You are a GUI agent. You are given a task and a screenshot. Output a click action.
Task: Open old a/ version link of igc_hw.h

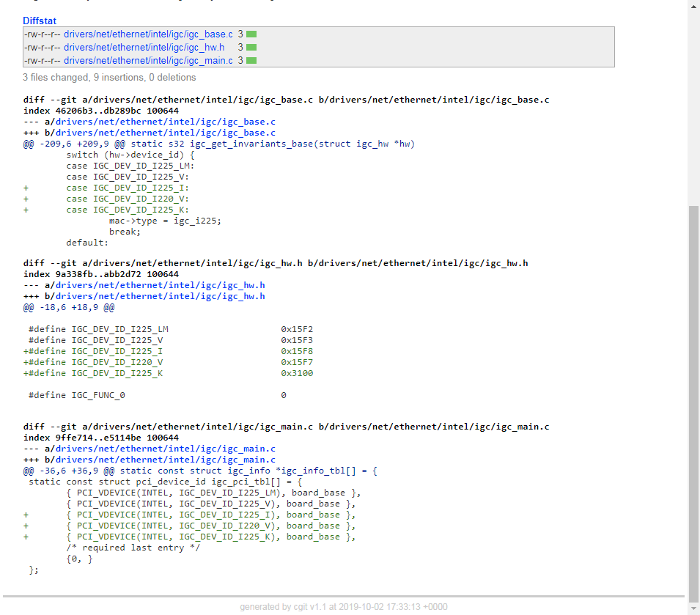tap(161, 285)
